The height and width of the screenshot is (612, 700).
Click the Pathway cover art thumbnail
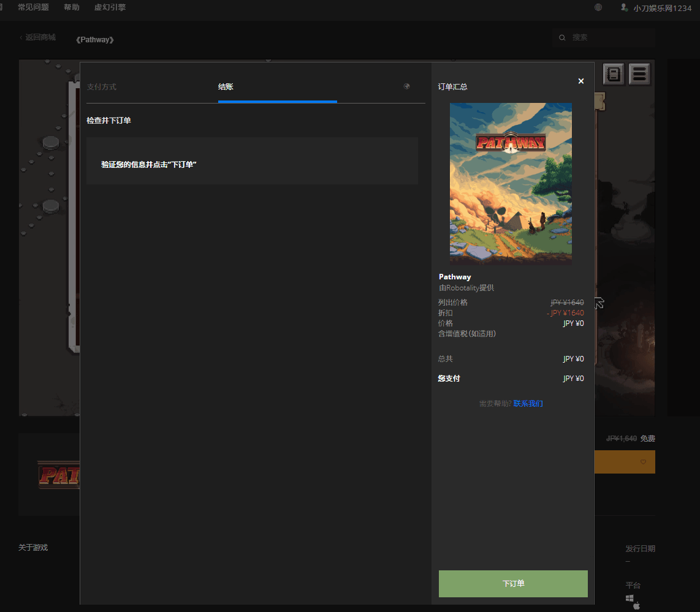pos(511,184)
